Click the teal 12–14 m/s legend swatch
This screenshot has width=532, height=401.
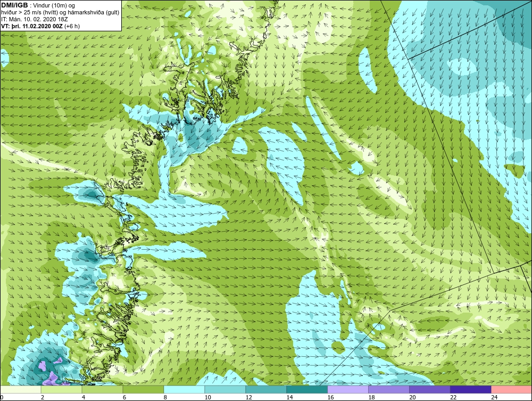point(266,389)
